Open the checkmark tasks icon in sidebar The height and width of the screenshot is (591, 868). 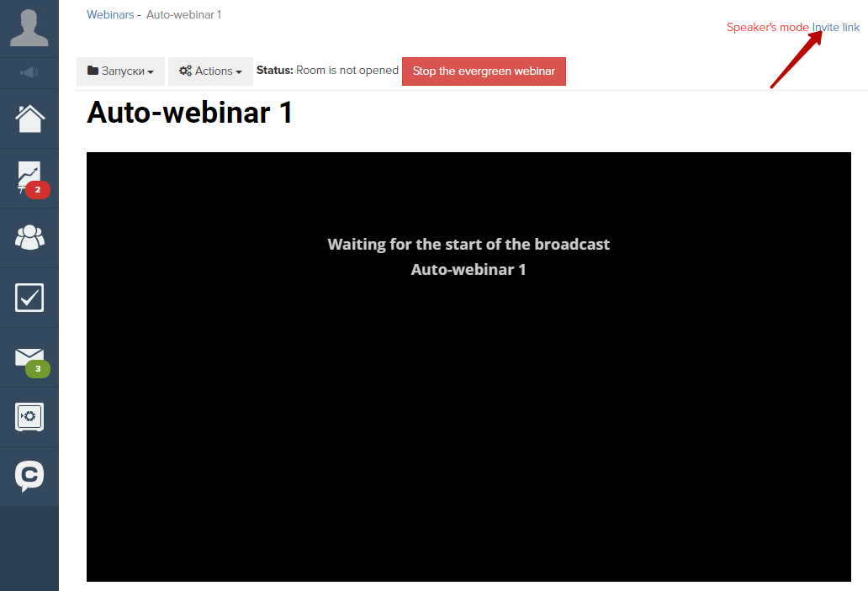[29, 298]
